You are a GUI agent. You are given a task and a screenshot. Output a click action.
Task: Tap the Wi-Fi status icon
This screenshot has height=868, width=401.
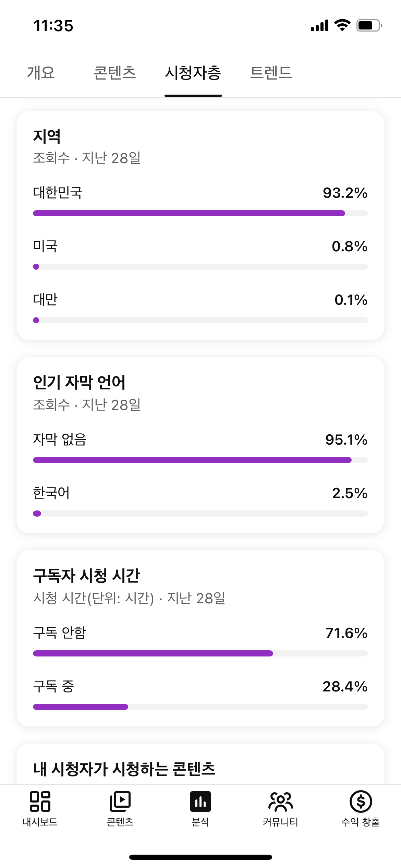pos(342,25)
